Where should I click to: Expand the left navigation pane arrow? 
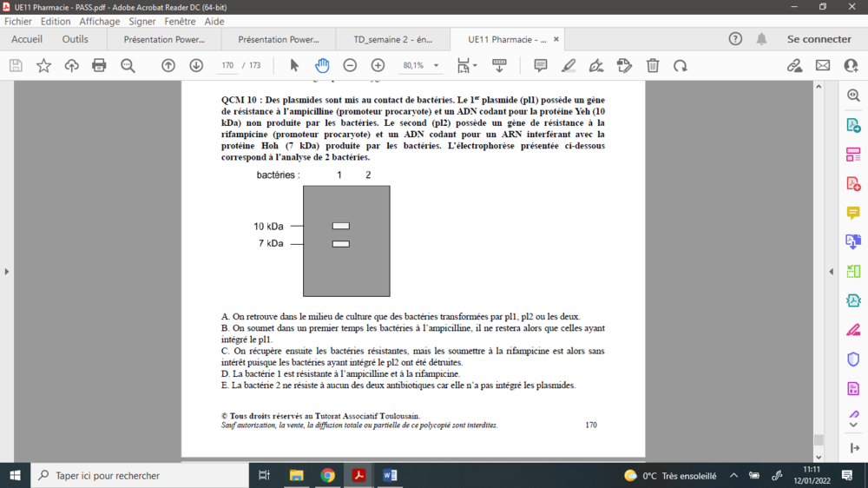pyautogui.click(x=7, y=272)
